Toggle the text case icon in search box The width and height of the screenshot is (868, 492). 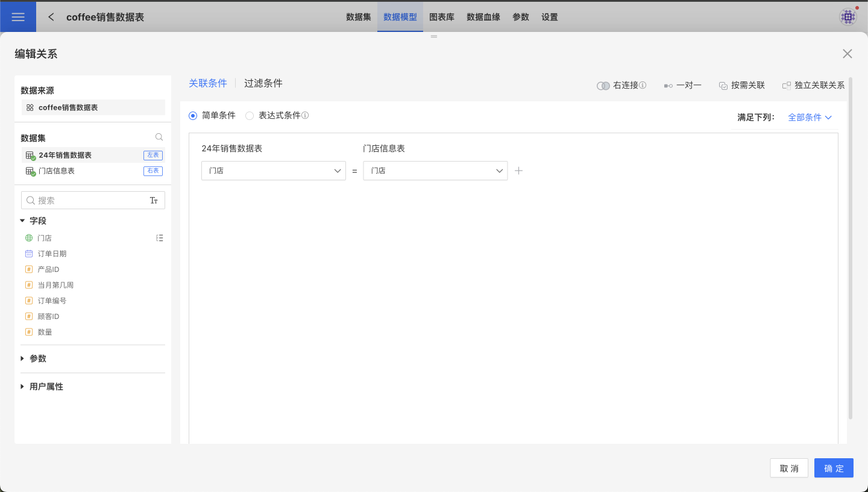154,200
